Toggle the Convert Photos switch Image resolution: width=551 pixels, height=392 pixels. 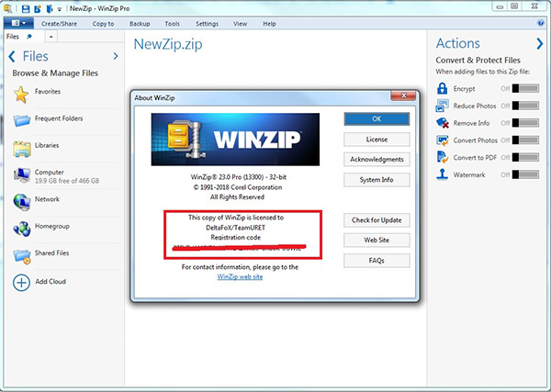tap(525, 140)
